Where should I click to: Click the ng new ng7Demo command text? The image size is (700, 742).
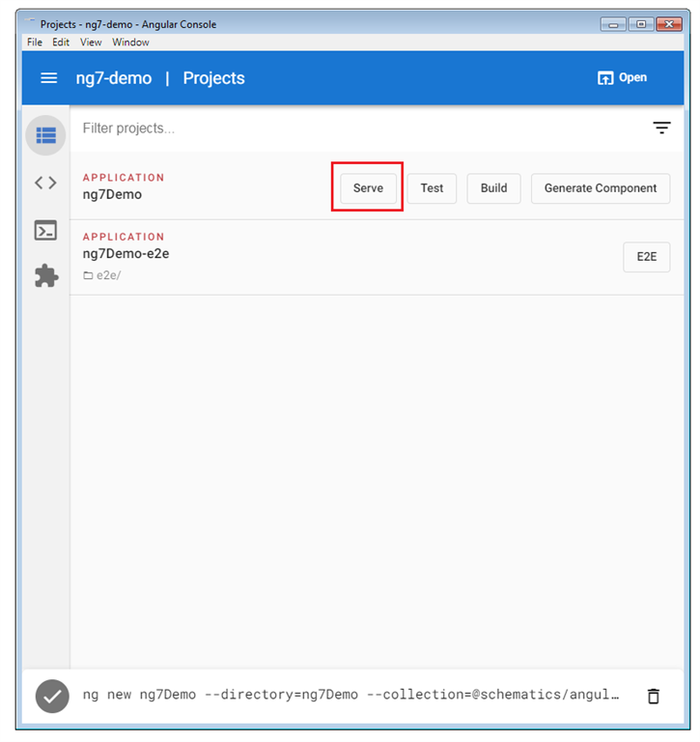click(350, 695)
